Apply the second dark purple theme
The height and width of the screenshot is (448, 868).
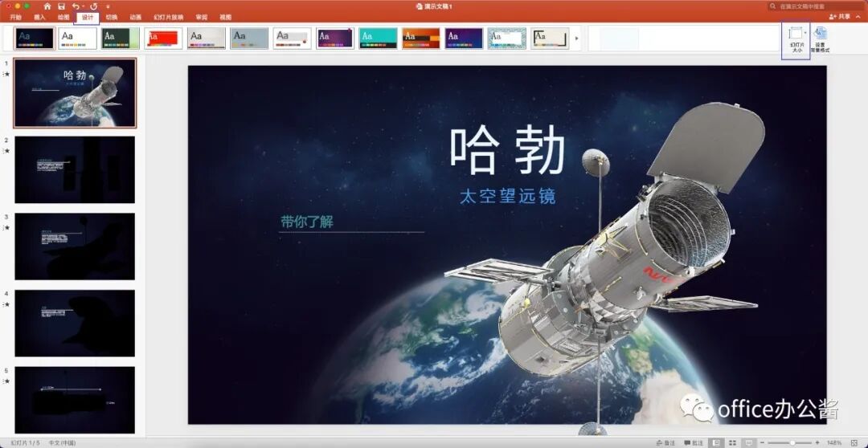click(x=464, y=39)
